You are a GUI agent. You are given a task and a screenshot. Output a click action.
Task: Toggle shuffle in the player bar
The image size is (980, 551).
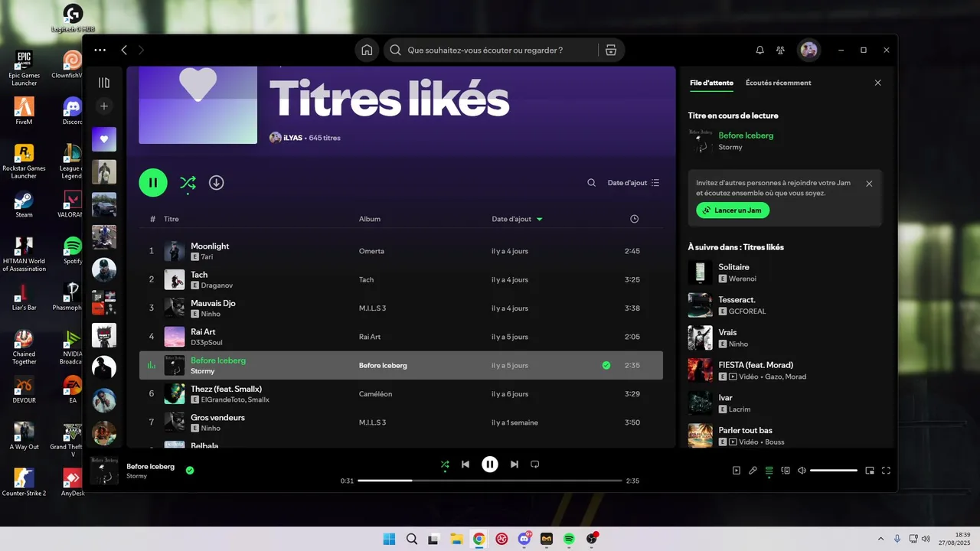(x=445, y=465)
